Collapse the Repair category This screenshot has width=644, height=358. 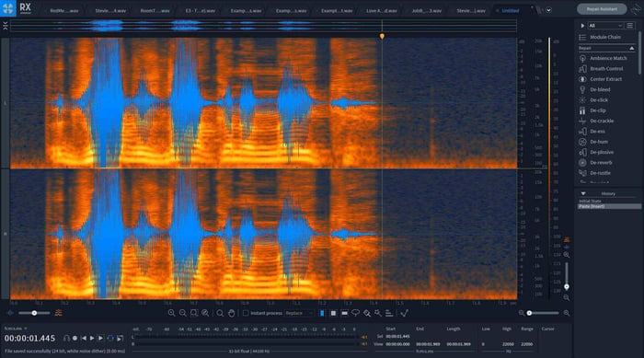[632, 49]
